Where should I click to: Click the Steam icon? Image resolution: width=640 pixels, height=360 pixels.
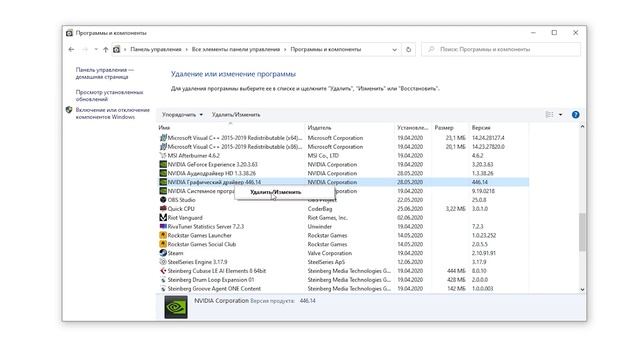point(163,253)
